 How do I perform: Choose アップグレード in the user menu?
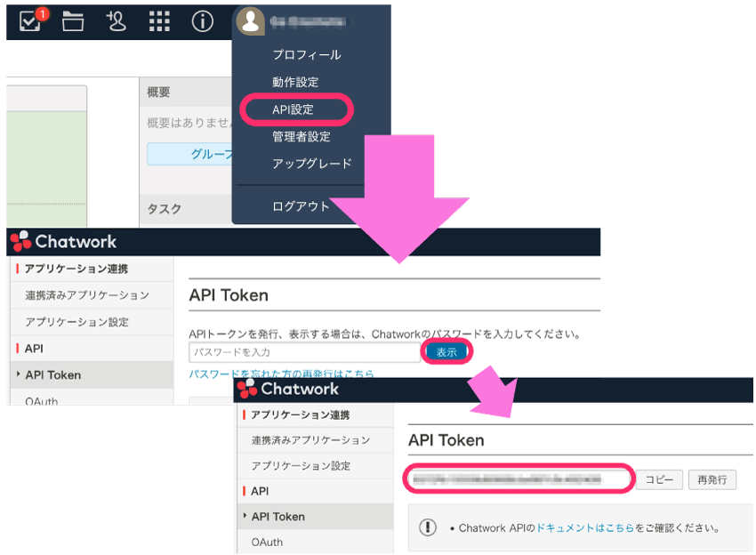coord(312,164)
